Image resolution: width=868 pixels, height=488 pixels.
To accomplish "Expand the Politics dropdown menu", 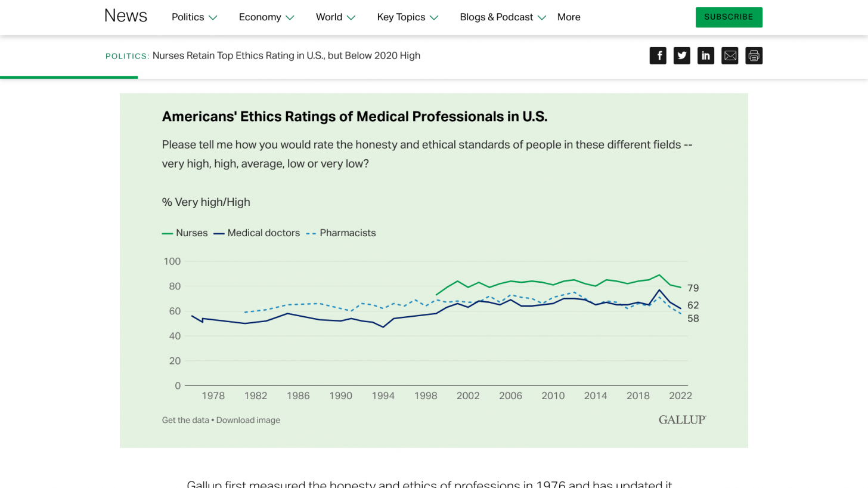I will pos(194,17).
